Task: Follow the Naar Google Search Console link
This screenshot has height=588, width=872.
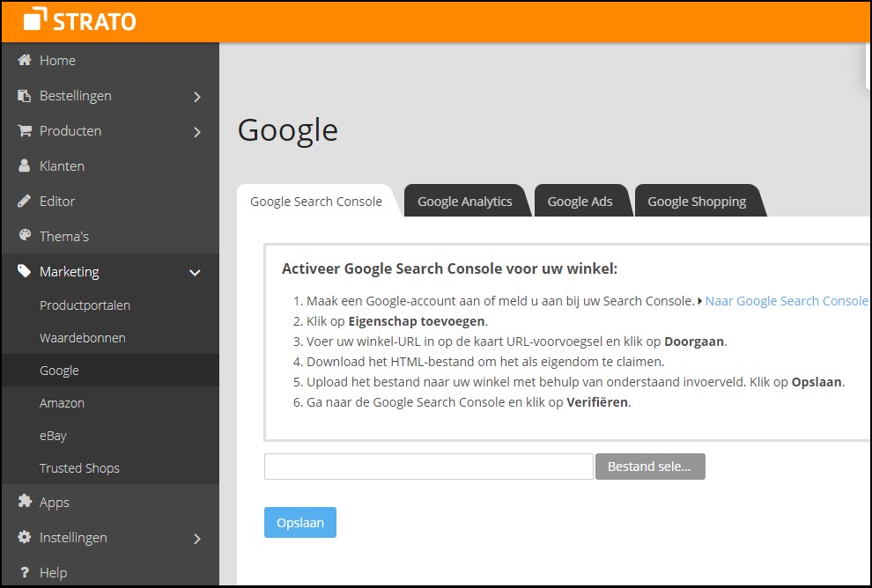Action: 786,301
